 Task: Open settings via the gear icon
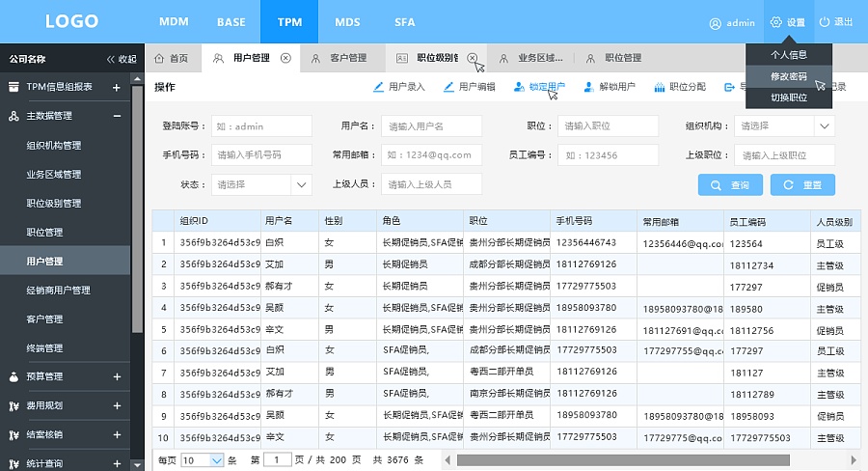coord(776,22)
